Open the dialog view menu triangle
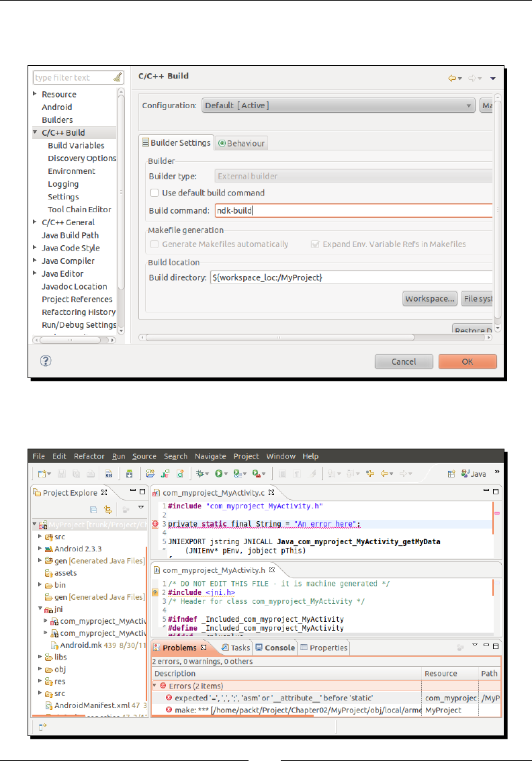The image size is (532, 767). coord(493,79)
